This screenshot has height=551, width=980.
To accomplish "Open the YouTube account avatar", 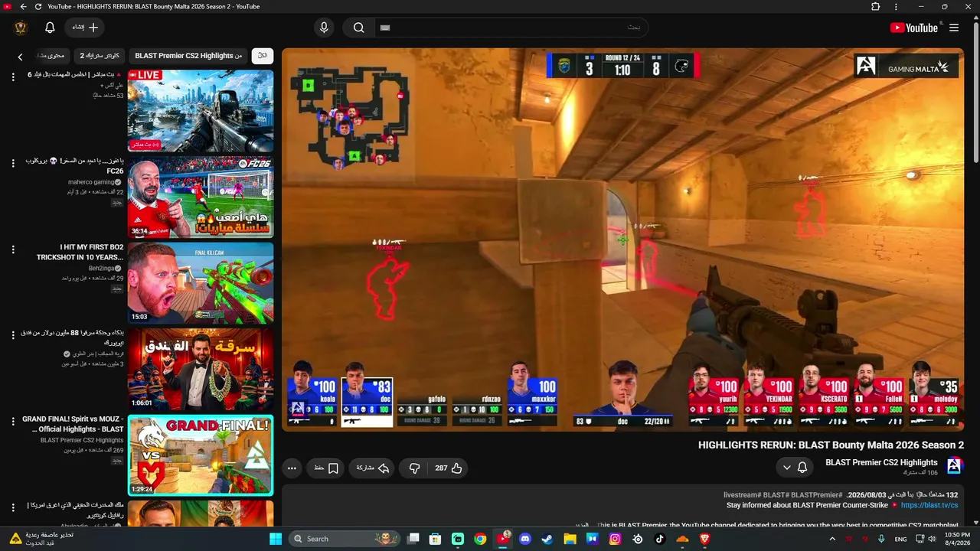I will click(x=21, y=28).
